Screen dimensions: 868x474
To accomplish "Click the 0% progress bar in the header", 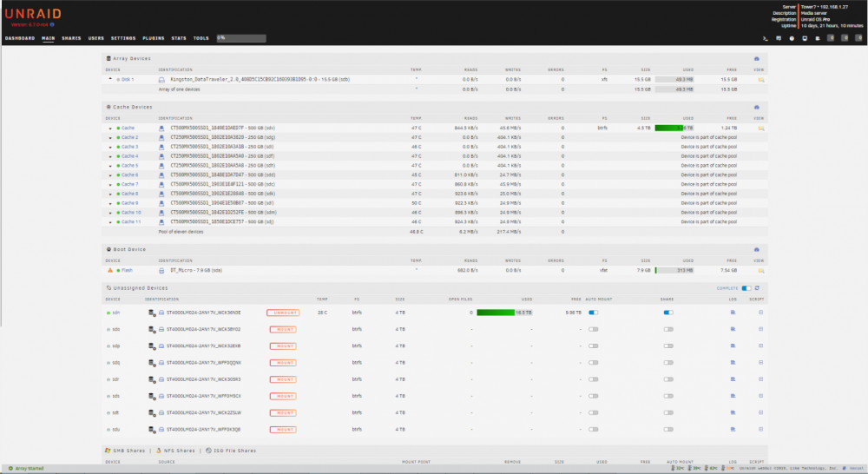I will point(240,38).
